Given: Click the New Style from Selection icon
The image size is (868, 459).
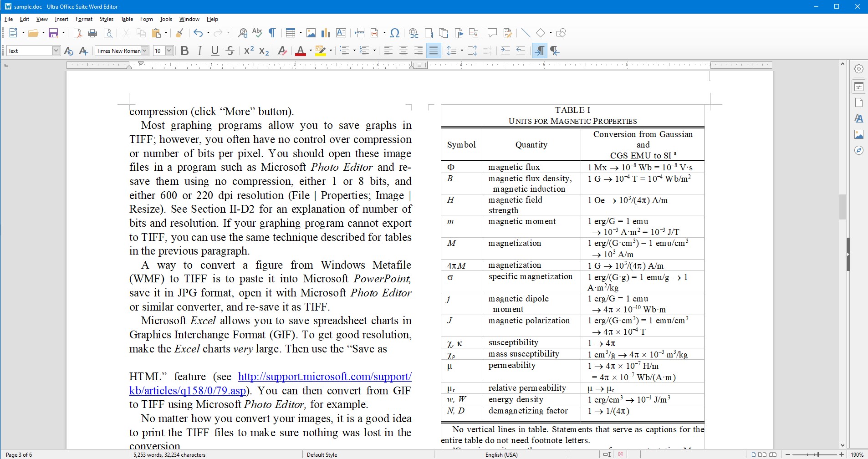Looking at the screenshot, I should coord(83,51).
